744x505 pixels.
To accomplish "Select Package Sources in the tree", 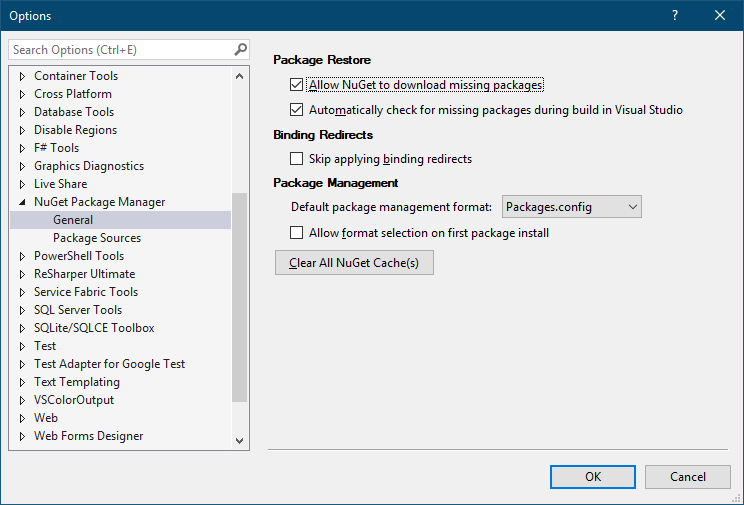I will click(x=97, y=238).
